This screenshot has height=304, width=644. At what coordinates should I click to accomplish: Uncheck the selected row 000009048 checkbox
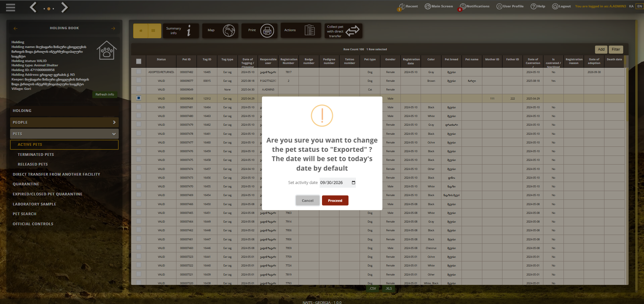(x=139, y=98)
